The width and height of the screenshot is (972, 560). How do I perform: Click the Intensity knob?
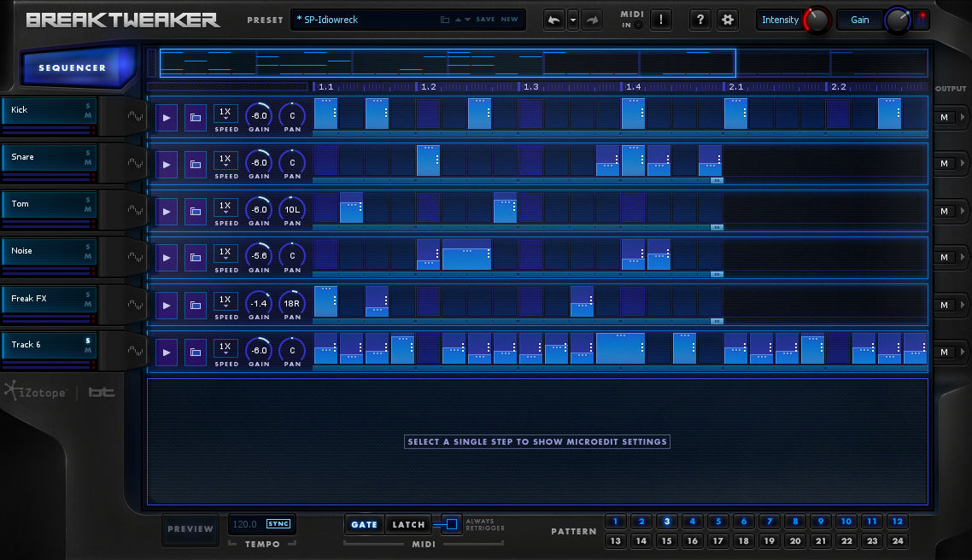click(817, 20)
